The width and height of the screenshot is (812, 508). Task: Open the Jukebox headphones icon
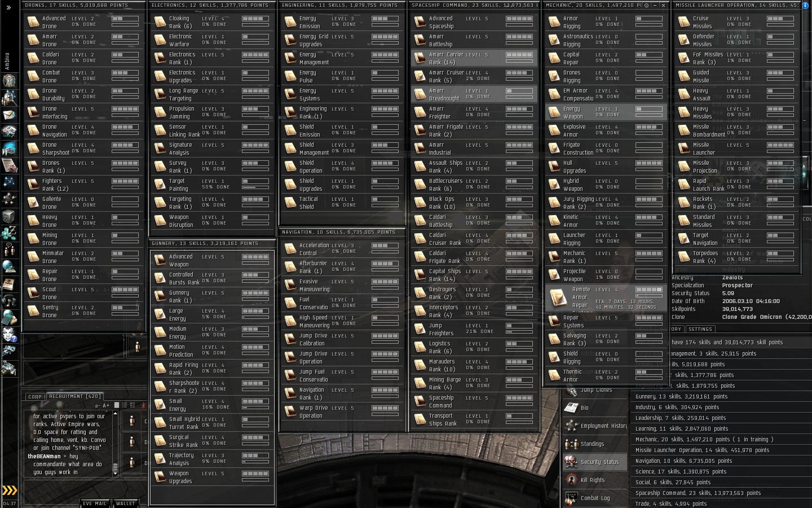point(9,300)
